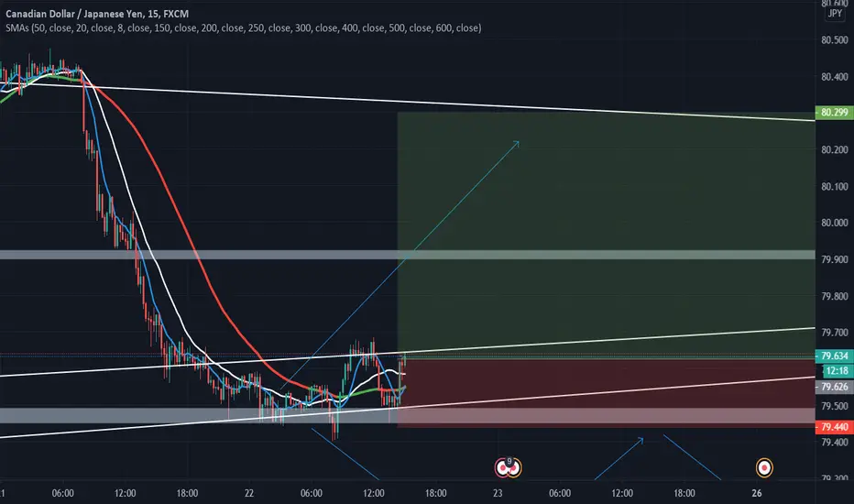Select the red stop-loss zone of long position

[x=606, y=392]
